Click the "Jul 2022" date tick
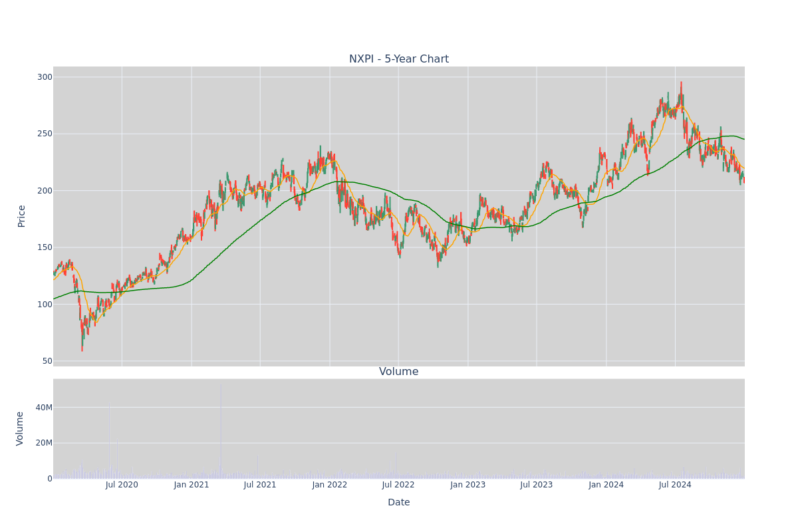798x532 pixels. click(398, 485)
